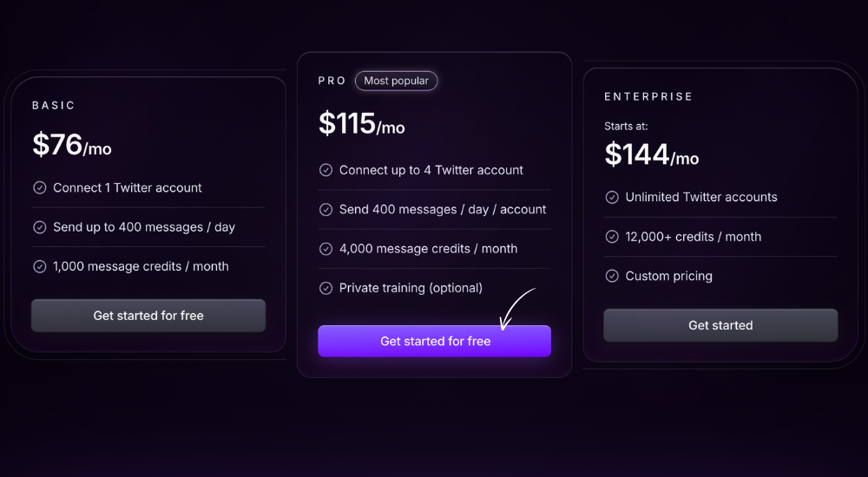Click checkmark icon next to 4,000 message credits
This screenshot has height=477, width=868.
pos(326,248)
